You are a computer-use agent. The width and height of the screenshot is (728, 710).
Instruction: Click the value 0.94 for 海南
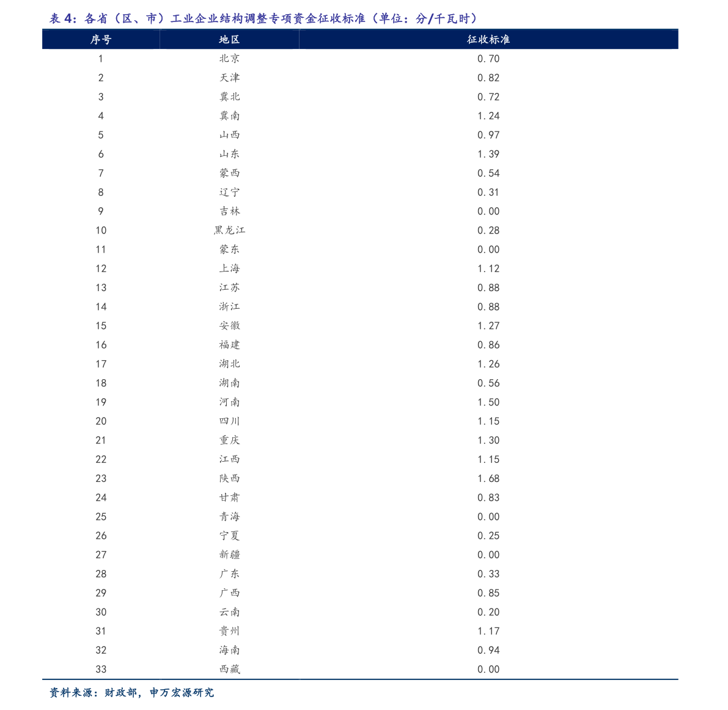[488, 650]
